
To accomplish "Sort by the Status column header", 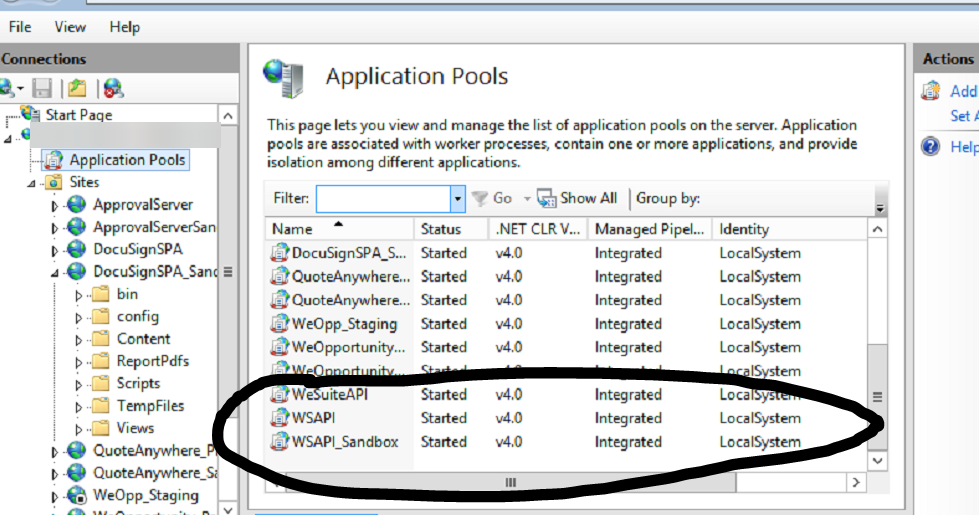I will pos(450,229).
